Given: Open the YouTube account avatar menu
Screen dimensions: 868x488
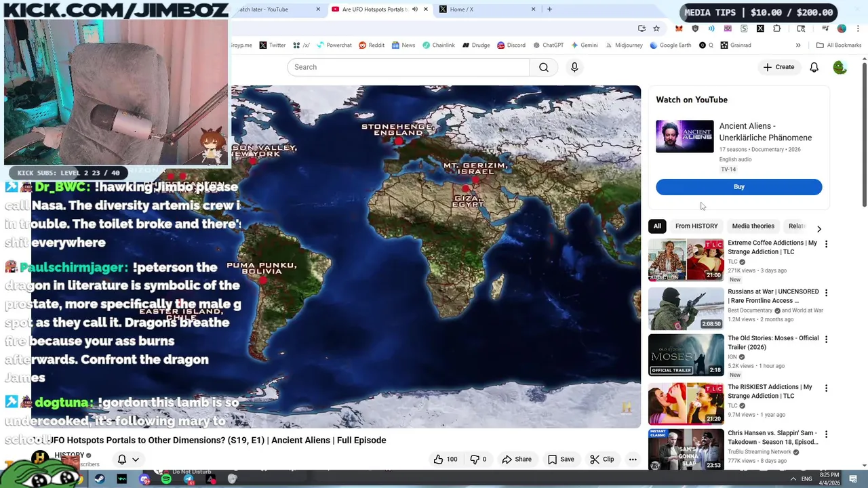Looking at the screenshot, I should 840,67.
